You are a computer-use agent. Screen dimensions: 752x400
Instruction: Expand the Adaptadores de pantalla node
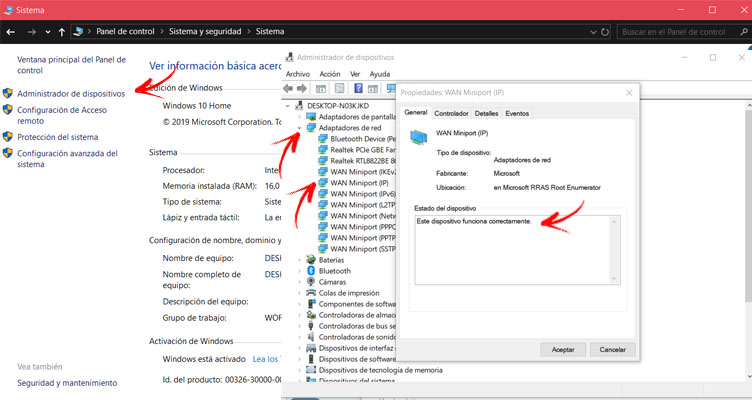click(299, 117)
